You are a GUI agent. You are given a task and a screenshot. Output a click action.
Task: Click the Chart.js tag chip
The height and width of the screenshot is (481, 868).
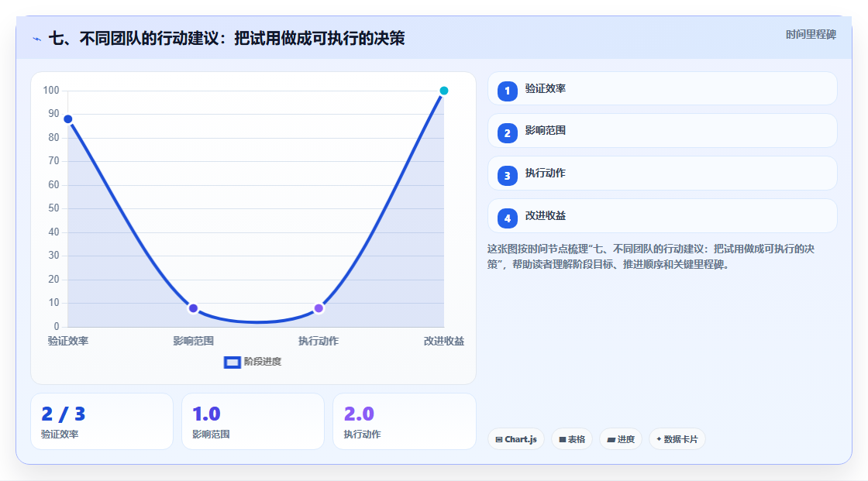click(x=516, y=439)
